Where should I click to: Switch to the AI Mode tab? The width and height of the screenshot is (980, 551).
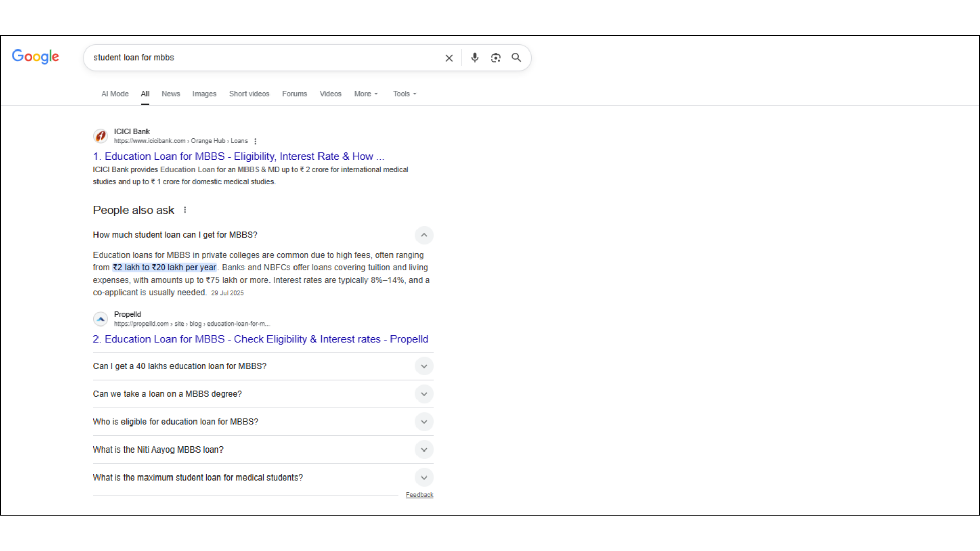115,94
